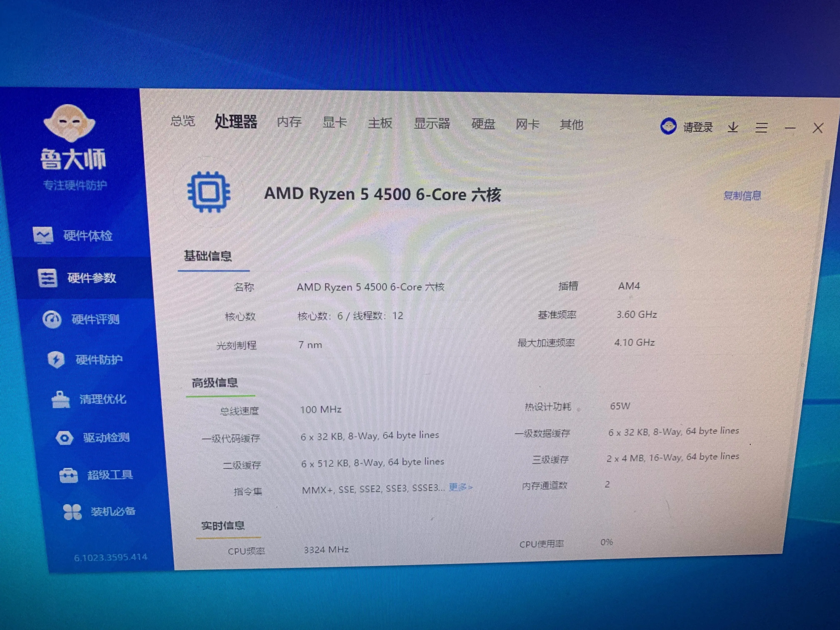The image size is (840, 630).
Task: Click the 请登录 login link
Action: click(x=698, y=127)
